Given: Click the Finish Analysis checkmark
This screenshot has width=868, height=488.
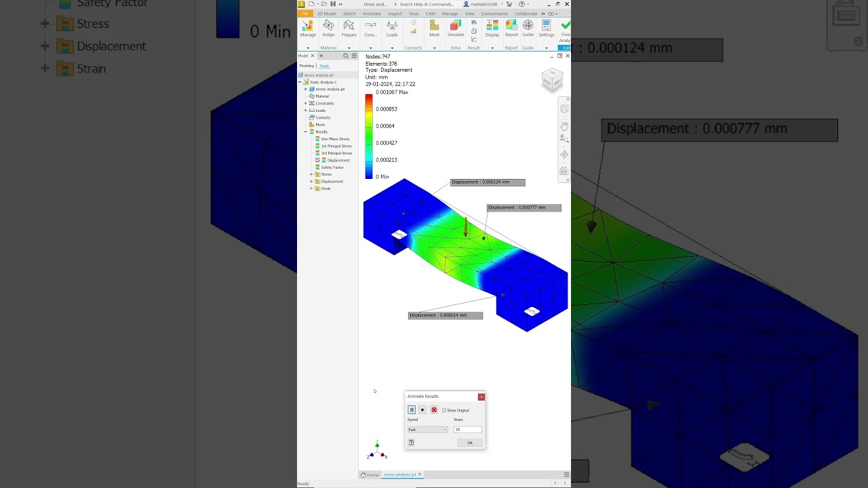Looking at the screenshot, I should [565, 26].
